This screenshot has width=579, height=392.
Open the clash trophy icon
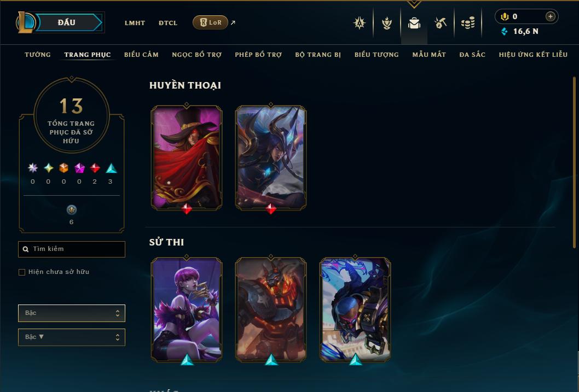click(386, 23)
